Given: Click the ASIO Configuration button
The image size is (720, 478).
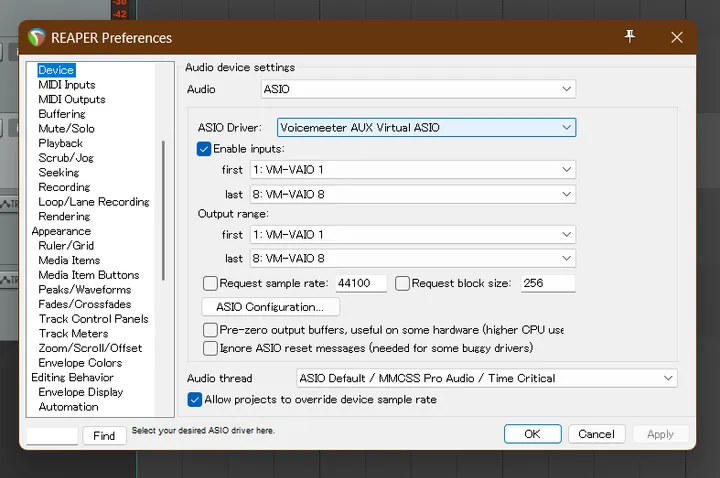Looking at the screenshot, I should pos(270,307).
